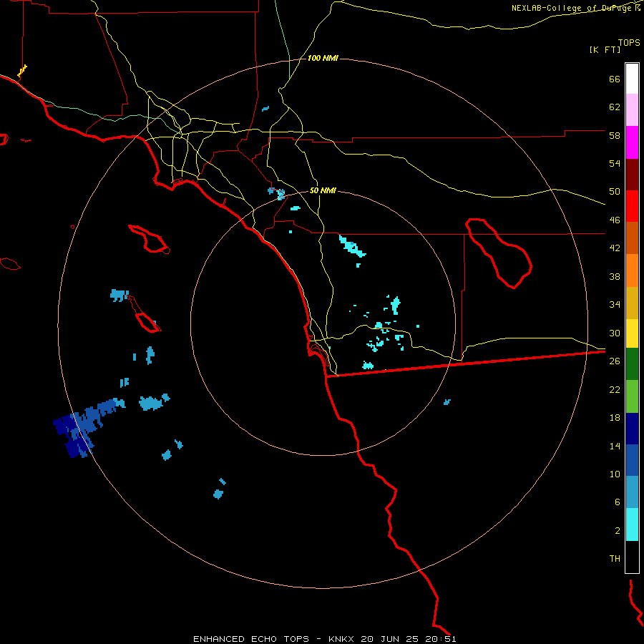Screen dimensions: 644x644
Task: Click the legend value 66
Action: click(615, 79)
